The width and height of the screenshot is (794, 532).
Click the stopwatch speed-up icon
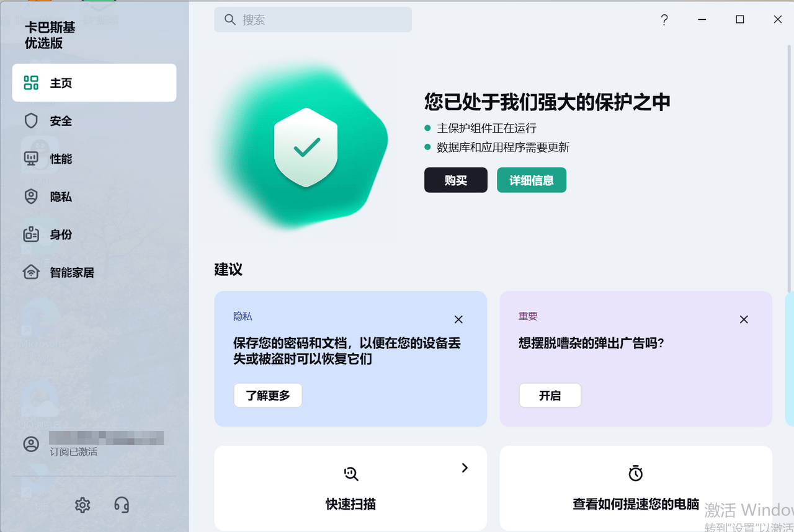point(635,474)
